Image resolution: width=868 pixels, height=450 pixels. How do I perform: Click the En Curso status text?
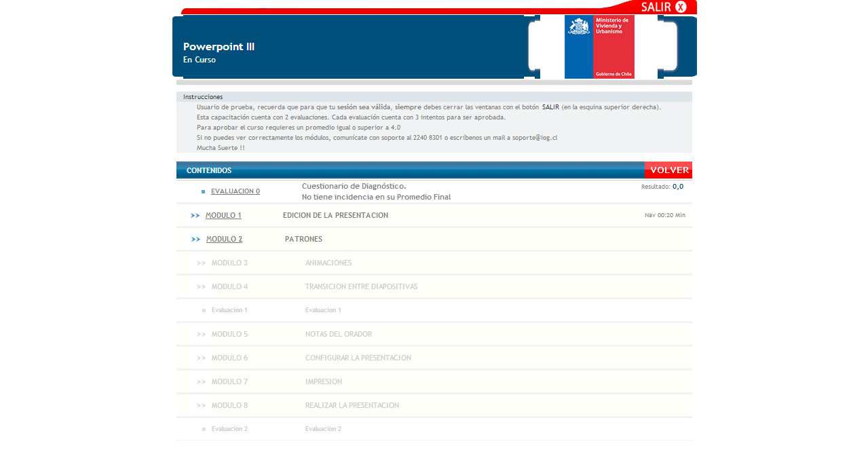click(200, 60)
